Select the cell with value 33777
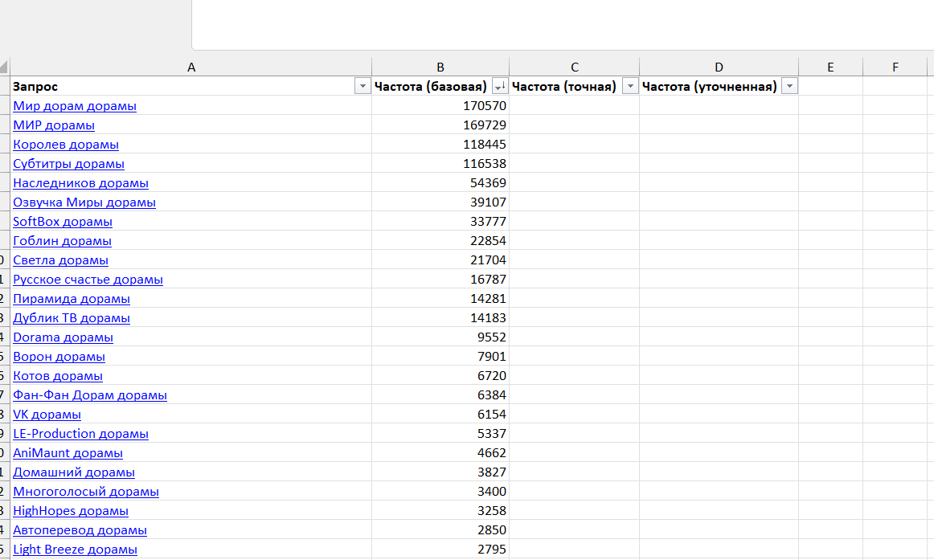 (440, 222)
